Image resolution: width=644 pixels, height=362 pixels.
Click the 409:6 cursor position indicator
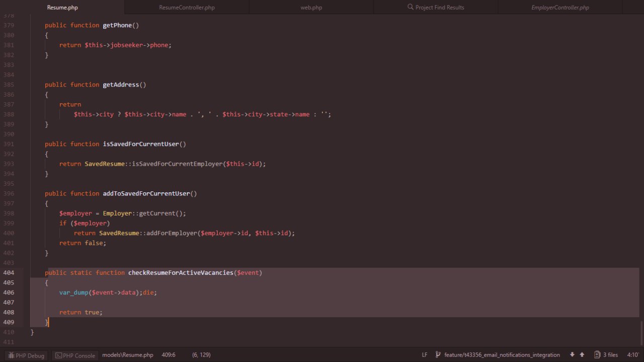click(169, 355)
